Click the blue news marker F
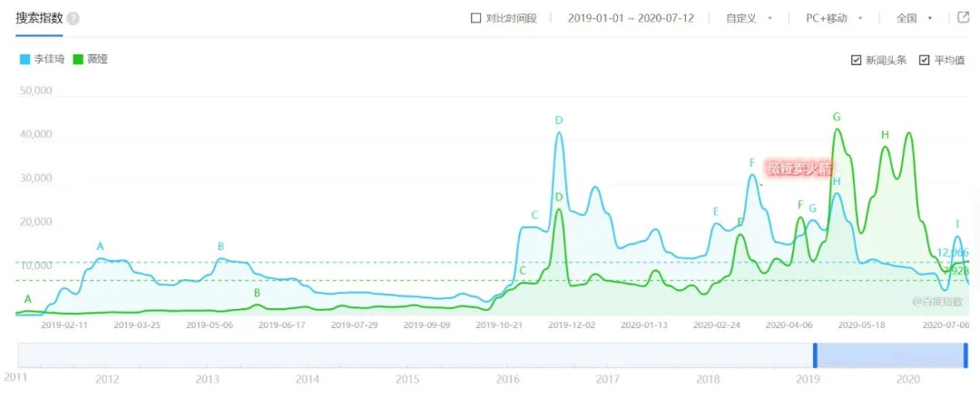 pyautogui.click(x=752, y=163)
